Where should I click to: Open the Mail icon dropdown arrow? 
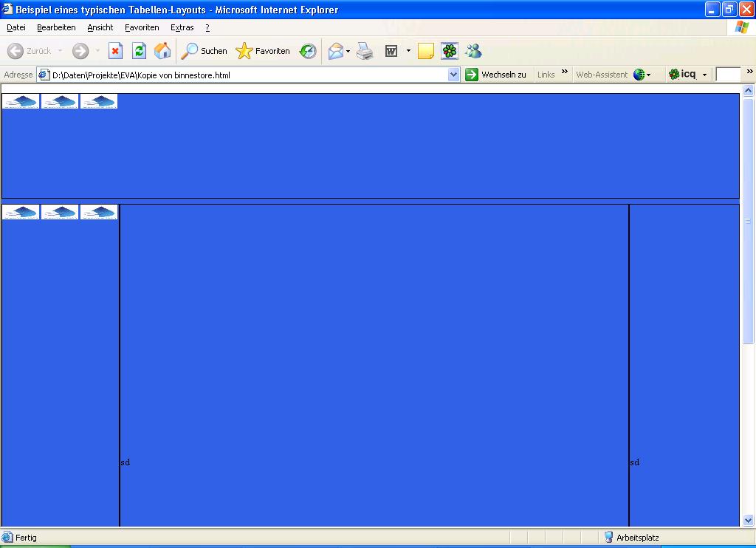[348, 51]
